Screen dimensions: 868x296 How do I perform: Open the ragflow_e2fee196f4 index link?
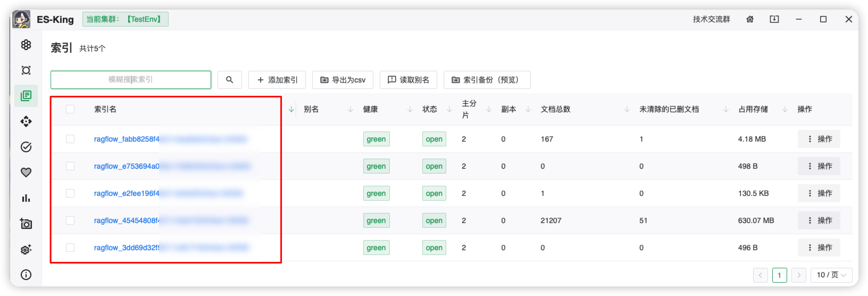169,193
